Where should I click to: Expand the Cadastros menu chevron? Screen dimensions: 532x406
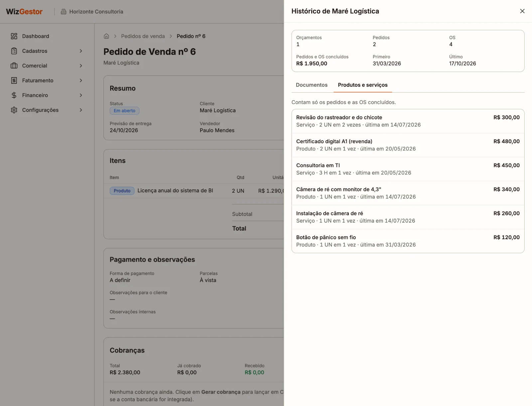[81, 51]
